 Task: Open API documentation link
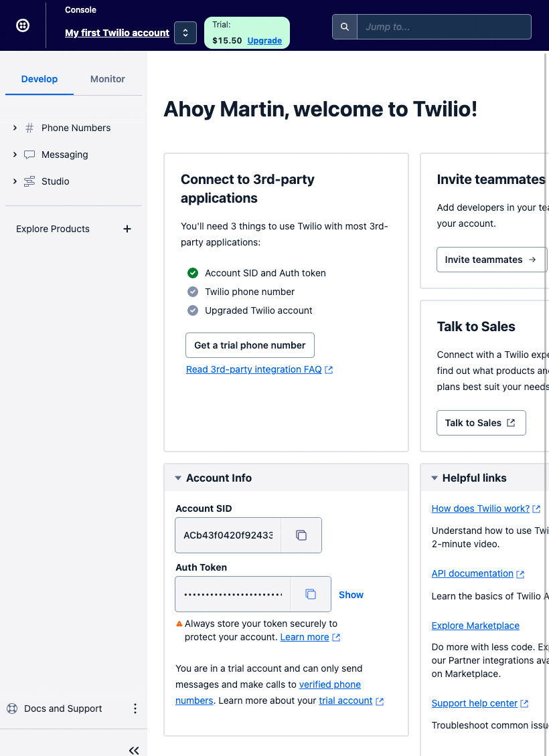click(472, 573)
